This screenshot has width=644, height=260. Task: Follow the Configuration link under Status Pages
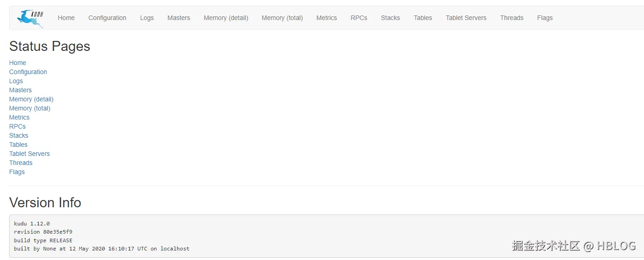[x=28, y=72]
